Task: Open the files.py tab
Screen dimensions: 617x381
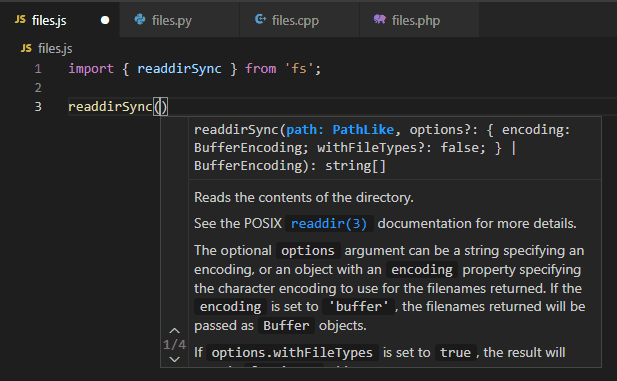Action: click(x=179, y=20)
